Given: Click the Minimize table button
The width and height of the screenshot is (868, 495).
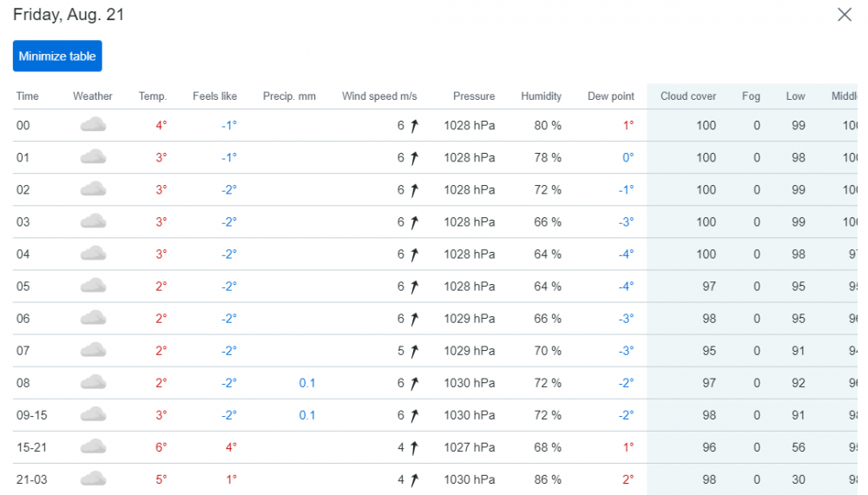Looking at the screenshot, I should coord(57,56).
